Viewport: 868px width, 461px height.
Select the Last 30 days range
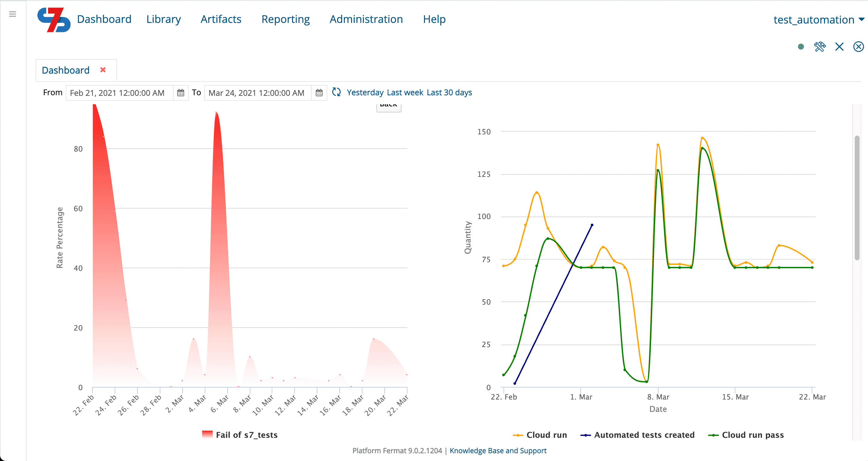(449, 92)
